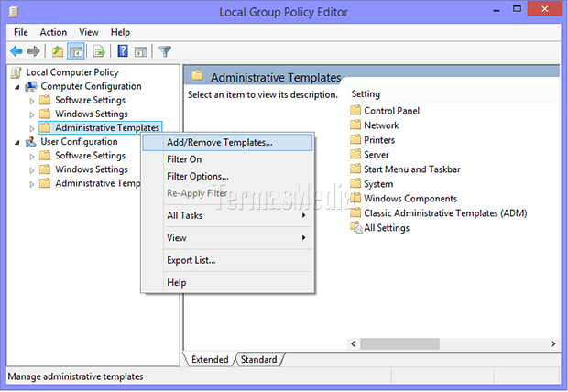
Task: Click the Export List toolbar icon
Action: coord(99,51)
